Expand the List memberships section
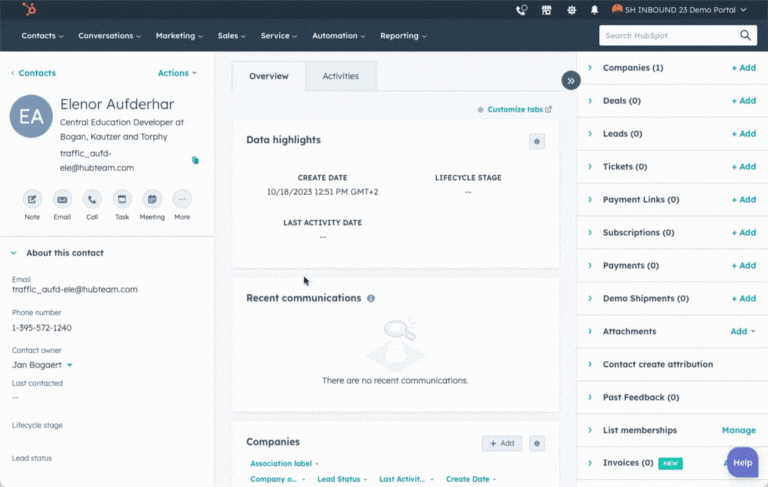This screenshot has height=487, width=768. (590, 430)
